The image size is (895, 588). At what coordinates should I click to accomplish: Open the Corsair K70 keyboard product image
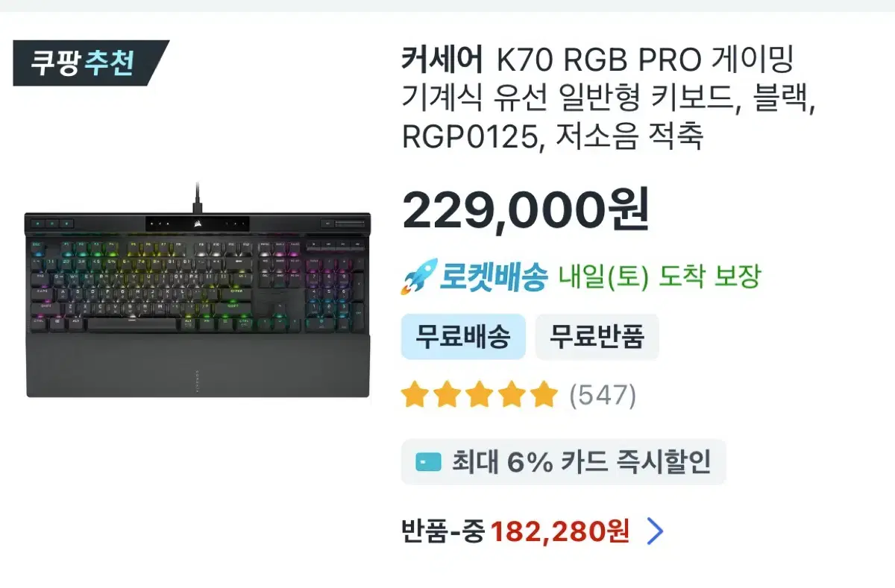[198, 291]
